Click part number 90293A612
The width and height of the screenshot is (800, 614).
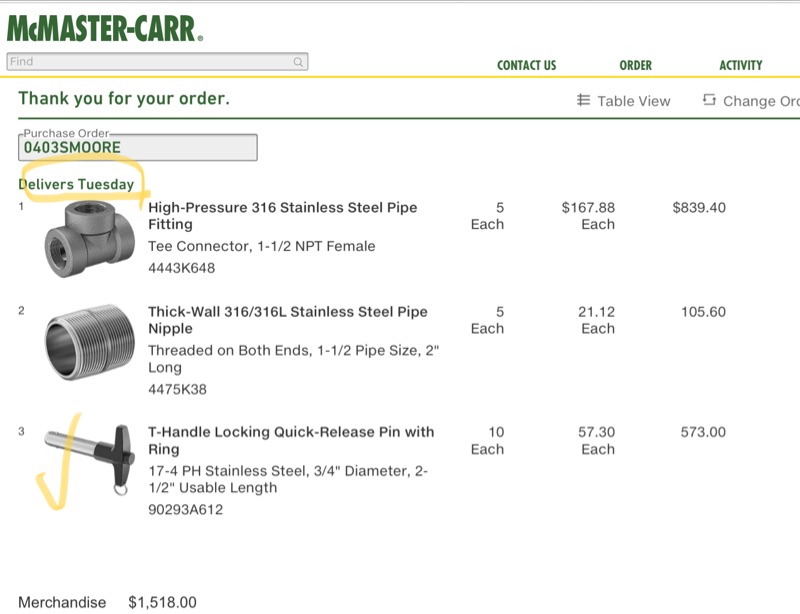[x=185, y=509]
